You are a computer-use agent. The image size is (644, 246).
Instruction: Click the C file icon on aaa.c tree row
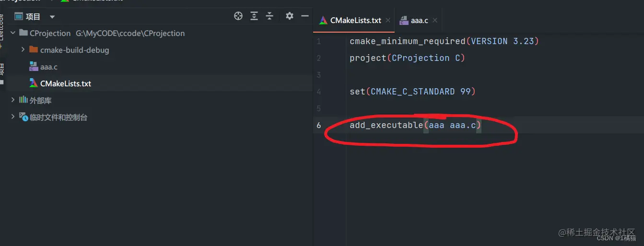(x=34, y=66)
